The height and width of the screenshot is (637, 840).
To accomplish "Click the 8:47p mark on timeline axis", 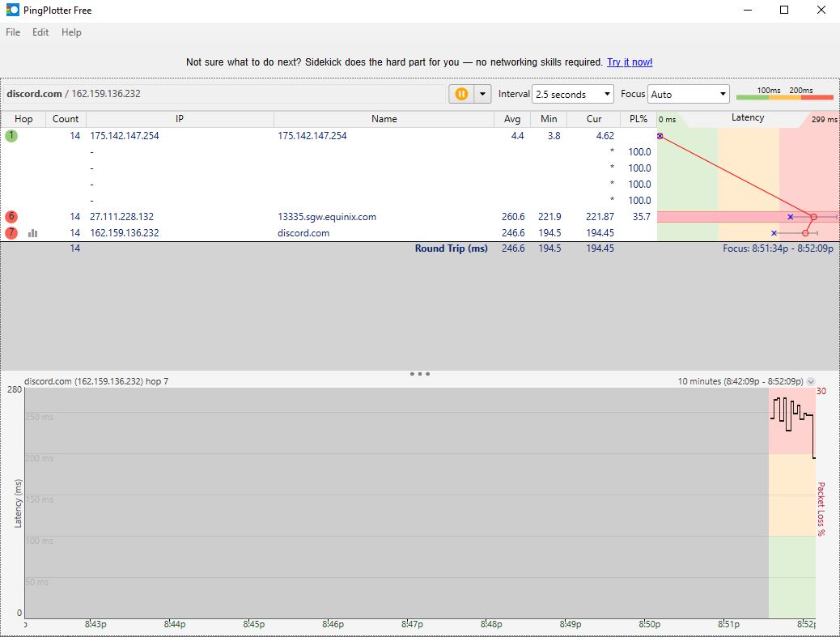I will pyautogui.click(x=412, y=624).
